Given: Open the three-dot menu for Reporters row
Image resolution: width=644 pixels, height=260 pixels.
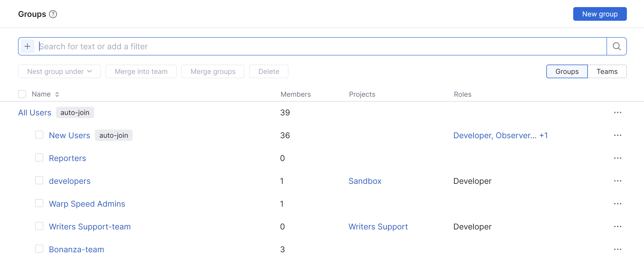Looking at the screenshot, I should [617, 158].
